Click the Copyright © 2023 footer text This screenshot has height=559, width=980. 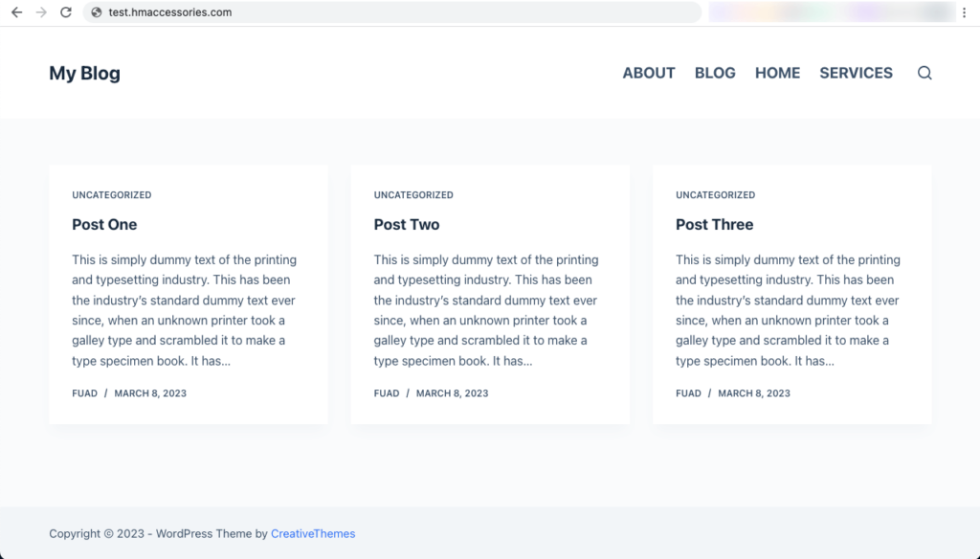[97, 533]
